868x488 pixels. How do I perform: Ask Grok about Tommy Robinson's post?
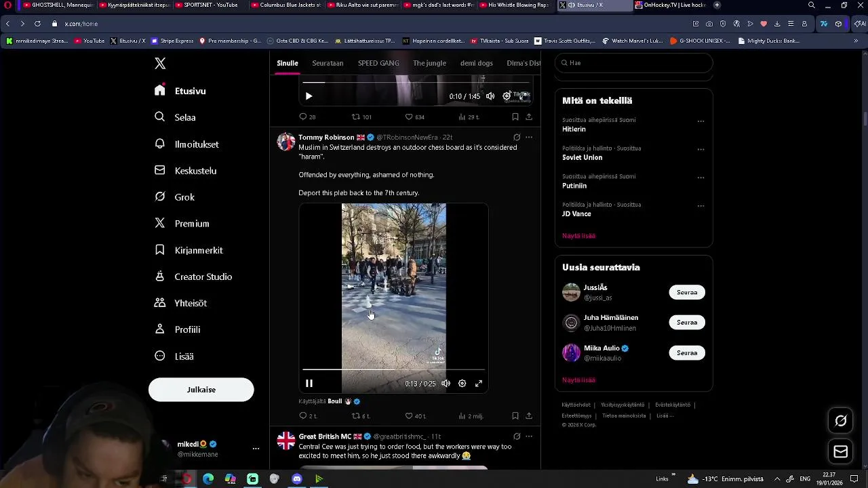(517, 138)
